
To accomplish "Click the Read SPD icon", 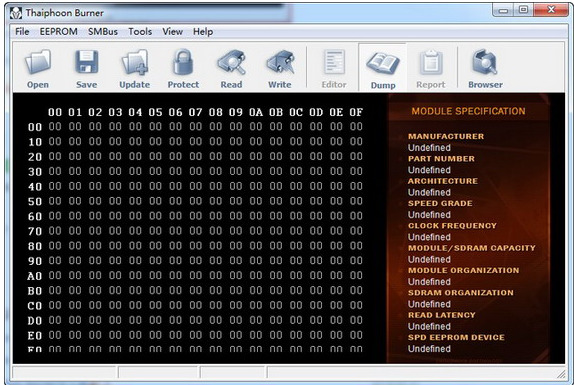I will (231, 62).
